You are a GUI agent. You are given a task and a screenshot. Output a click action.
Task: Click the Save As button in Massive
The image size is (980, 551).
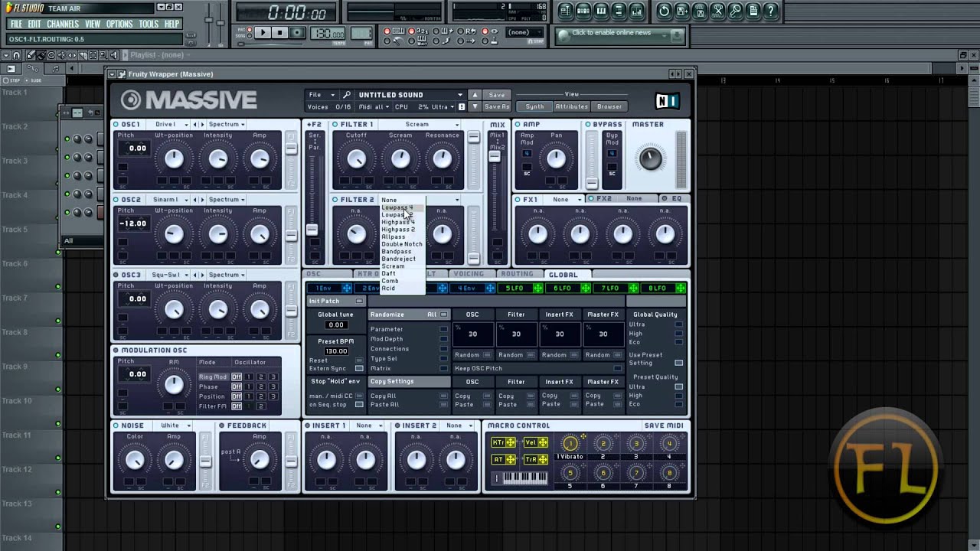coord(496,107)
